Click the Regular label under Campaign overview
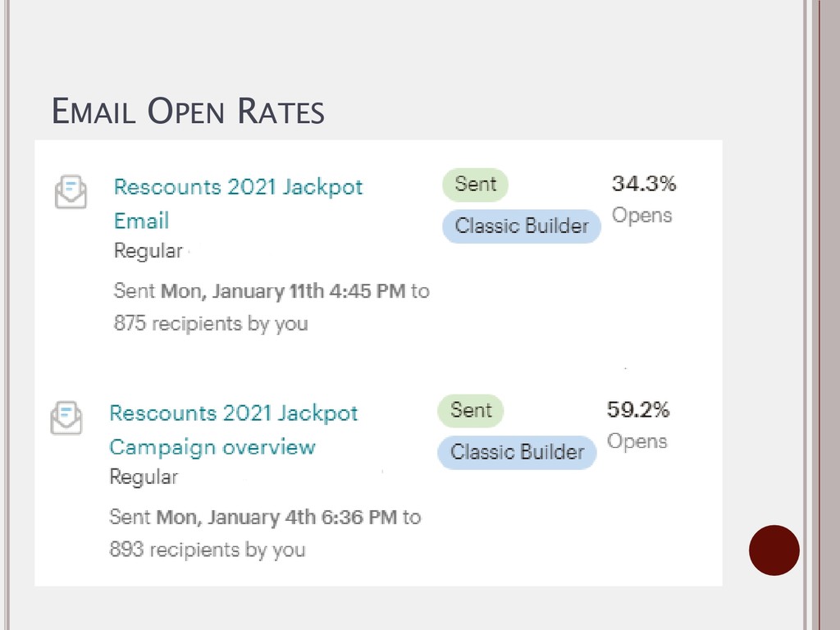 click(144, 477)
